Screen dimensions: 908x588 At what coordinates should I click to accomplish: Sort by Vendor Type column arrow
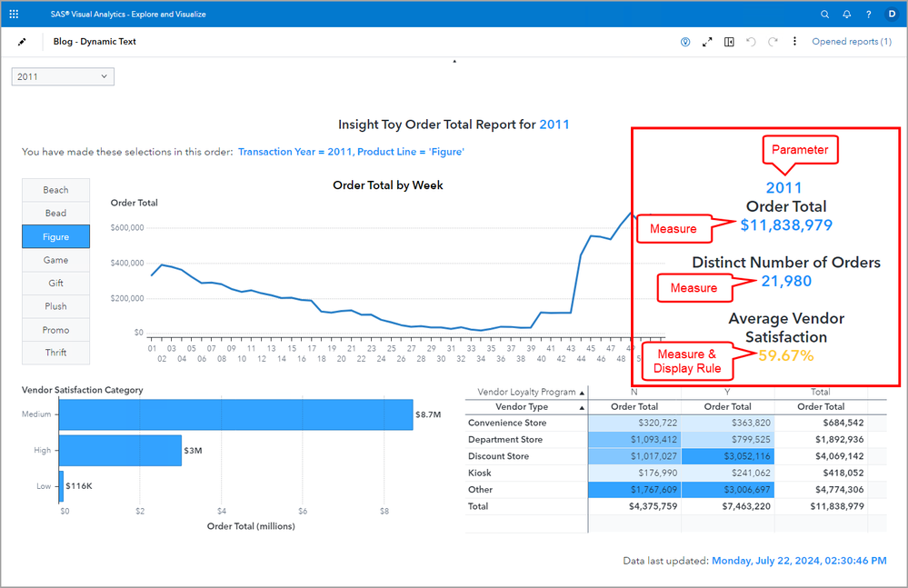(580, 407)
